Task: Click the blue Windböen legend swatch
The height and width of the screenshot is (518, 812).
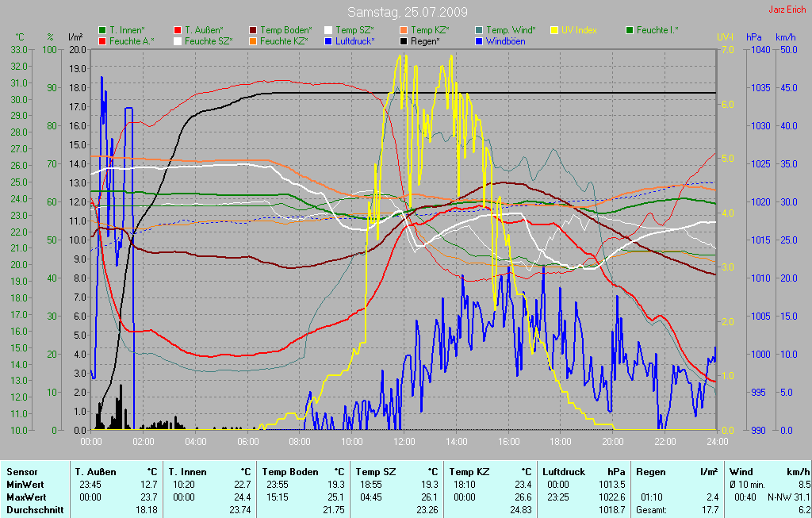Action: point(479,41)
